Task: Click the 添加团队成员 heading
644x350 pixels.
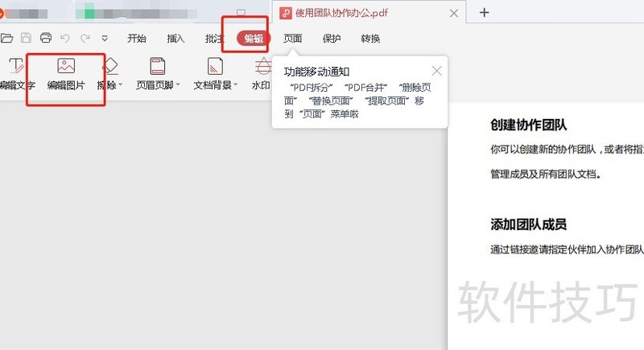Action: 528,224
